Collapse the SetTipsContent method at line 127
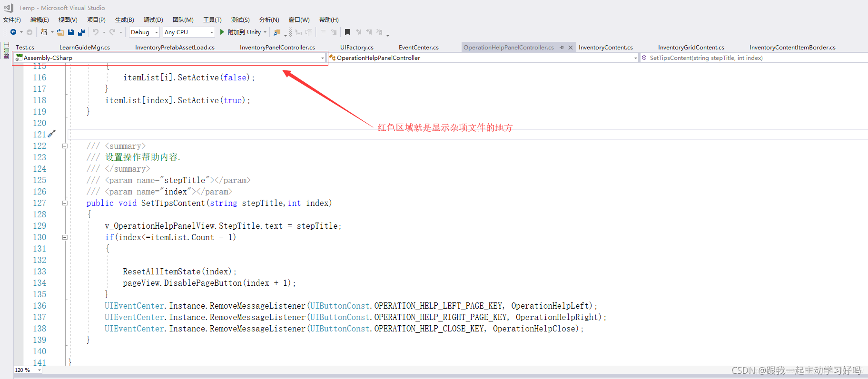The height and width of the screenshot is (379, 868). [65, 203]
